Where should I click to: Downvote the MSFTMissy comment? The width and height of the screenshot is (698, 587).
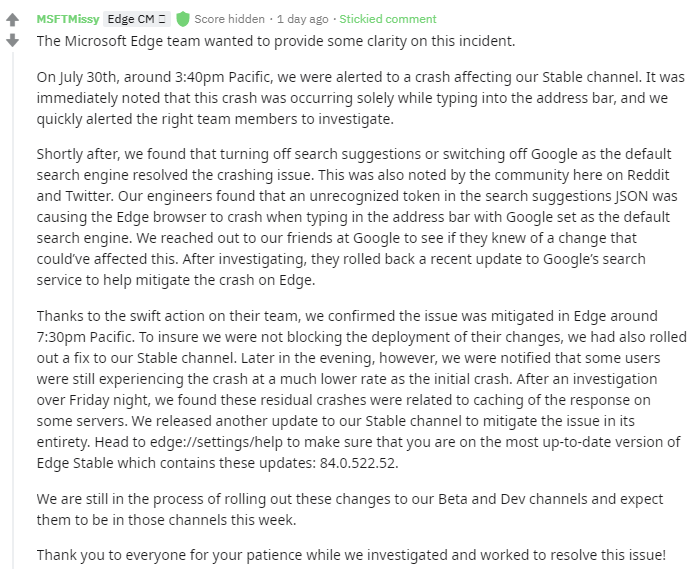[x=13, y=41]
